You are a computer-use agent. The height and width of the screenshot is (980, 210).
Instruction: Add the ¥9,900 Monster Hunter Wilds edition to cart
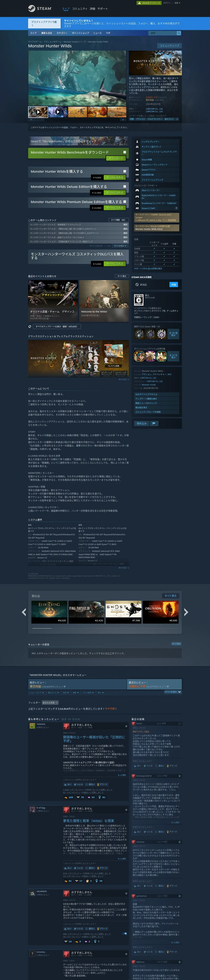pyautogui.click(x=115, y=177)
